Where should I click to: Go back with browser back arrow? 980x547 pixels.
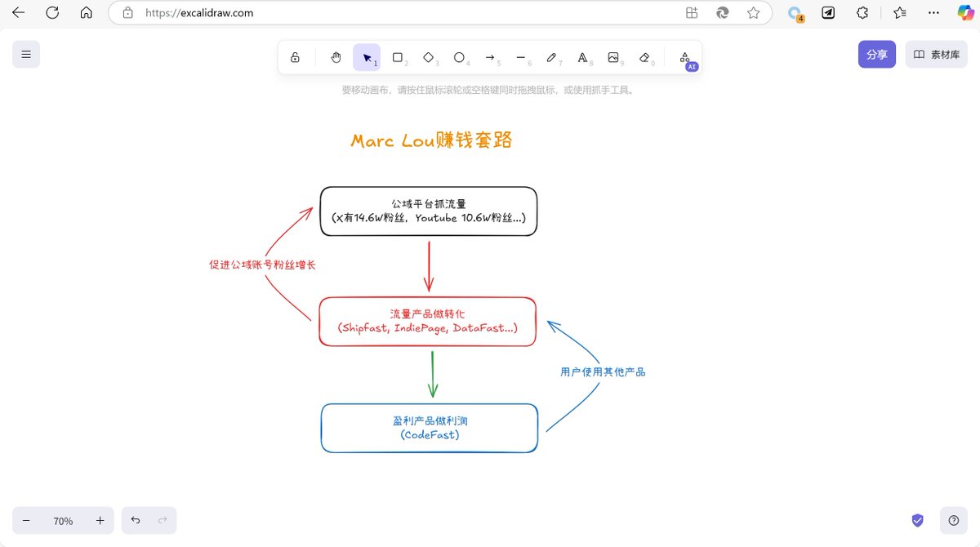pos(18,12)
